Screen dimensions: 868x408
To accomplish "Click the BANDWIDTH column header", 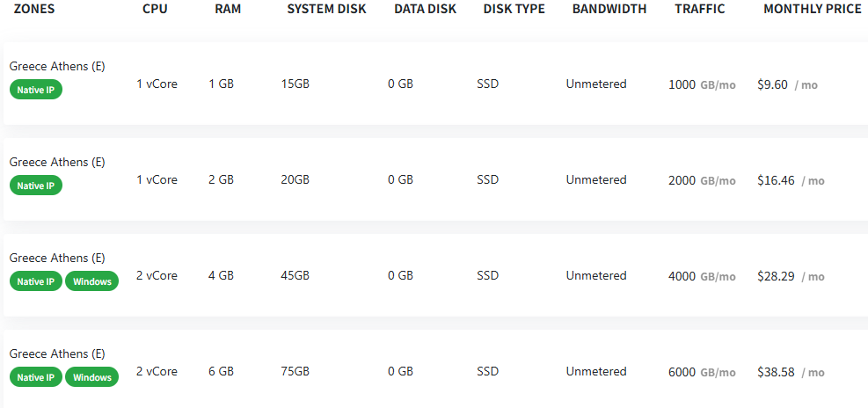I will 609,9.
